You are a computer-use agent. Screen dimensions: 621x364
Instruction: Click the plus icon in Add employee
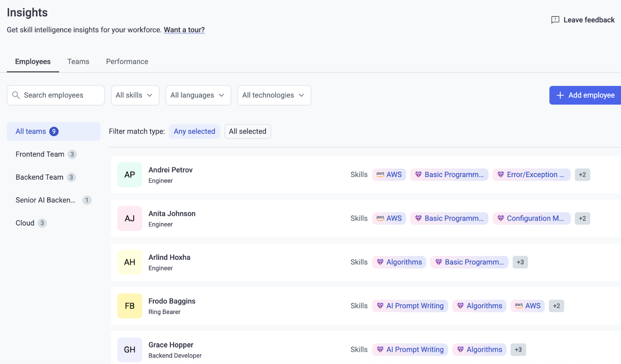click(x=560, y=95)
